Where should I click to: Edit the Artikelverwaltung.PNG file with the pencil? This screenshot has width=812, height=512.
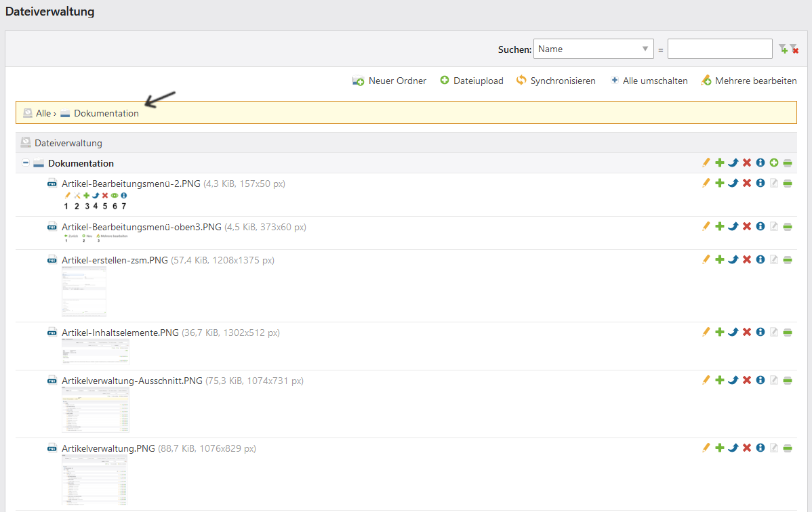[x=706, y=448]
